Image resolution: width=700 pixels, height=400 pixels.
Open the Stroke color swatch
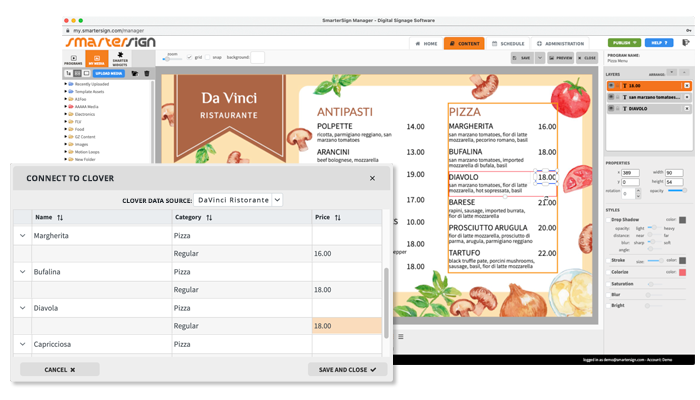pos(683,260)
